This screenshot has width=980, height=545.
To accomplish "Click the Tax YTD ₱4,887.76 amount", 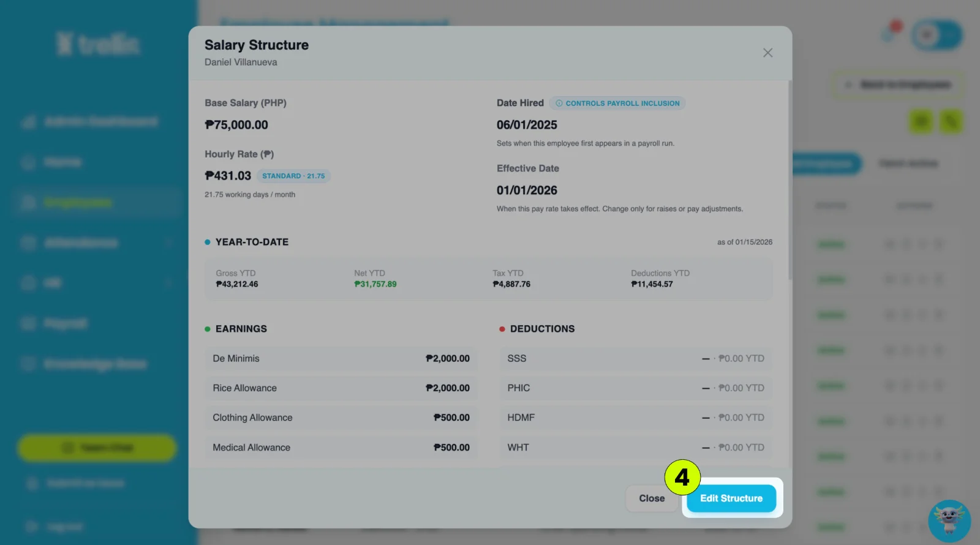I will 511,284.
